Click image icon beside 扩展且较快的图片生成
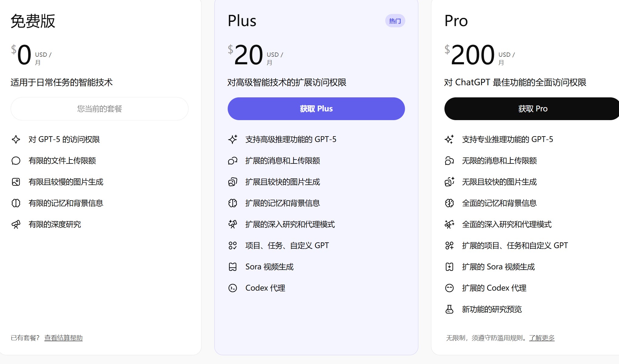Image resolution: width=619 pixels, height=364 pixels. pyautogui.click(x=233, y=182)
